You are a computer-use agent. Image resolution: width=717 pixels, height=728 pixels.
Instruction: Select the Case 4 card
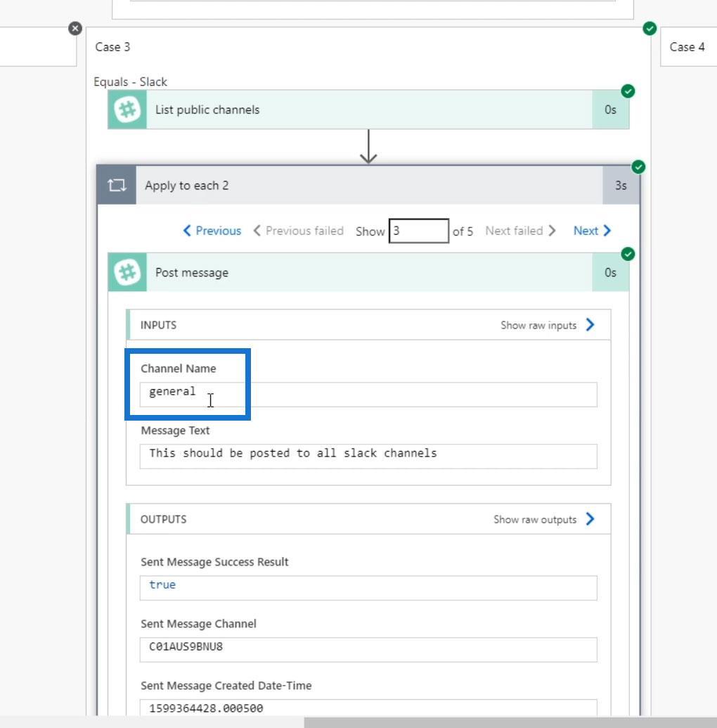coord(689,47)
